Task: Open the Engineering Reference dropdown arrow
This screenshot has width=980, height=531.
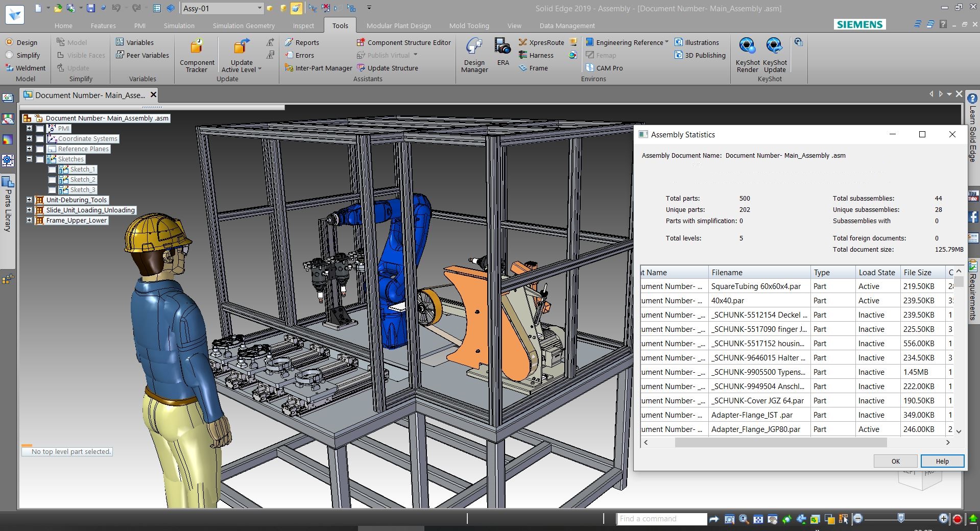Action: point(666,42)
